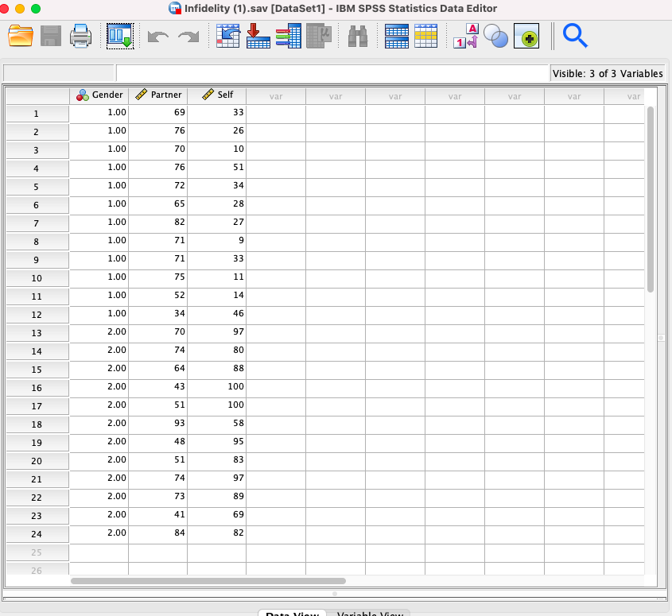
Task: Click Gender value 2.00 in row 13
Action: [99, 332]
